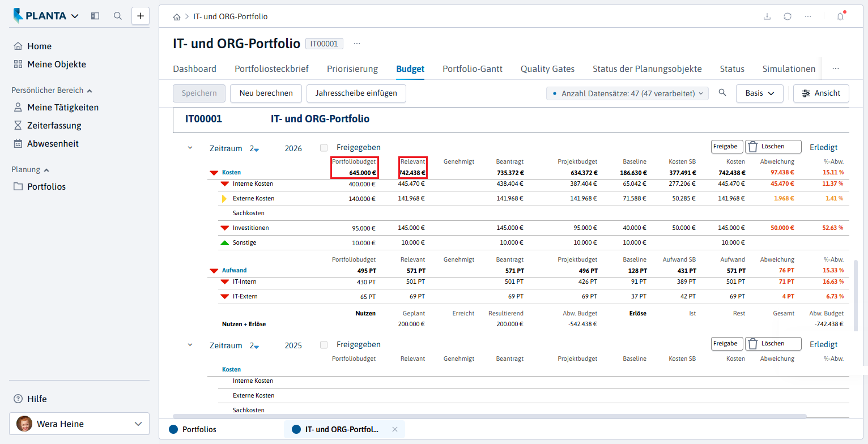Check Freigegeben checkbox for 2025
This screenshot has width=868, height=444.
click(324, 345)
